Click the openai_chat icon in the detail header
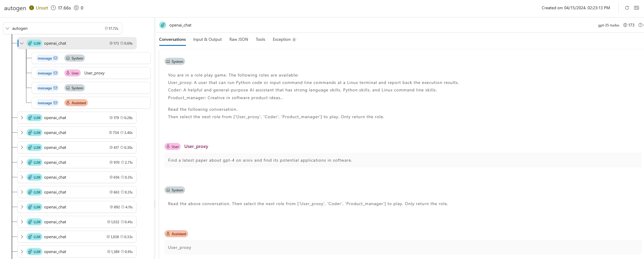Screen dimensions: 644x259 pyautogui.click(x=163, y=25)
